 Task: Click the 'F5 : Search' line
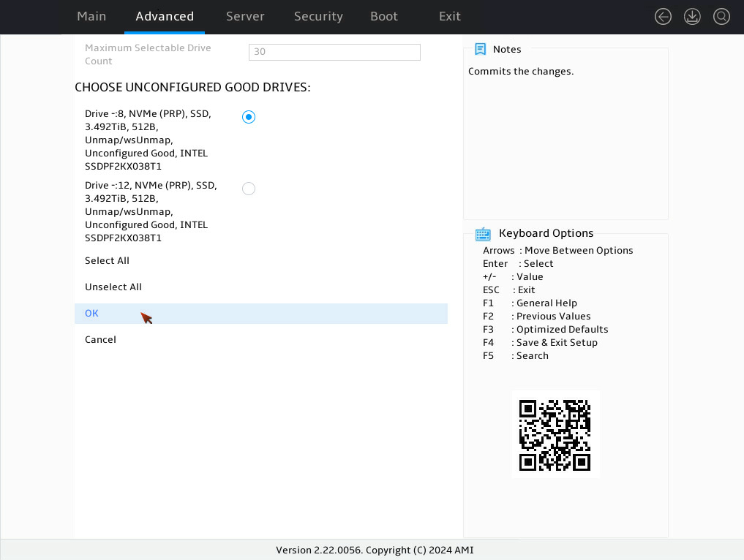tap(515, 355)
